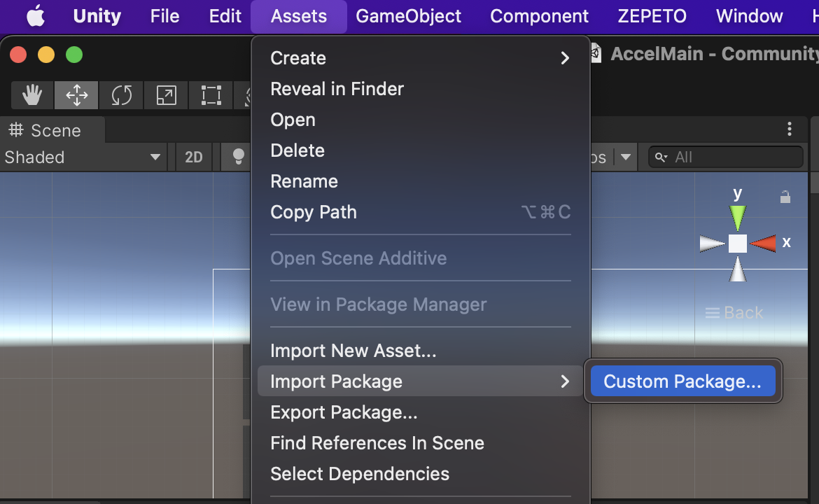Click the scene gizmo lock icon

click(785, 197)
